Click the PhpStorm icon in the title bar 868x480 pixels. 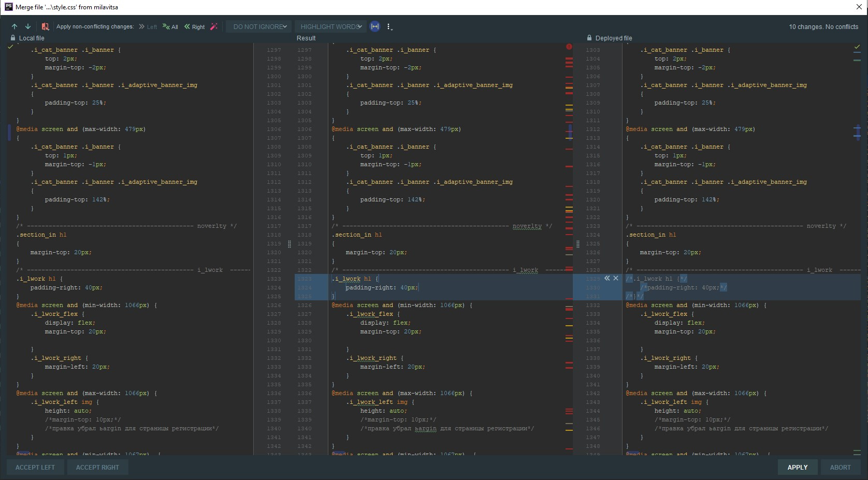point(8,7)
